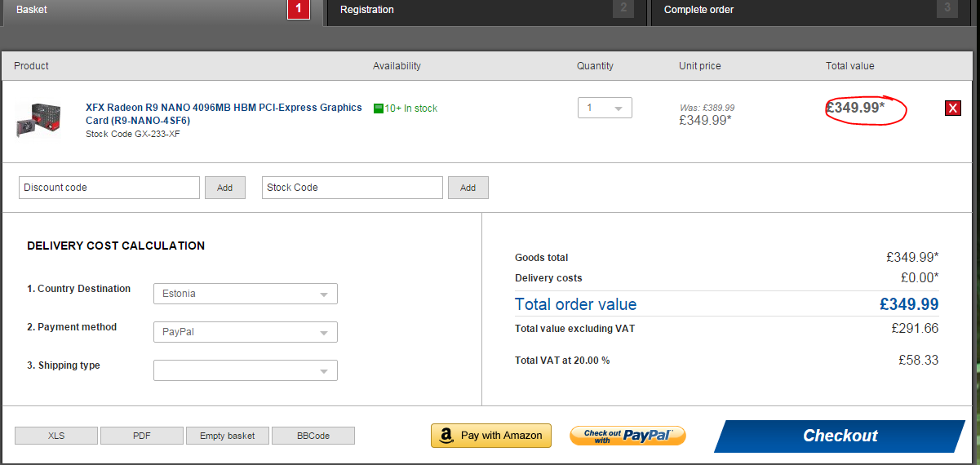Viewport: 980px width, 465px height.
Task: Open the Payment method dropdown showing PayPal
Action: (246, 332)
